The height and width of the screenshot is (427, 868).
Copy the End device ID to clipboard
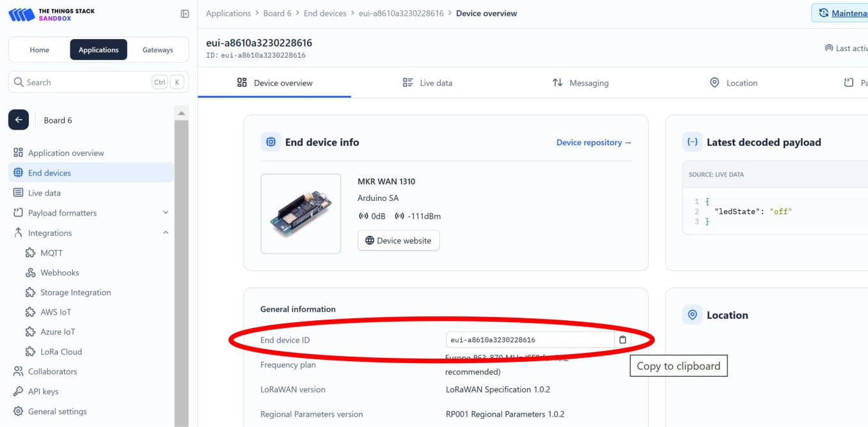tap(622, 339)
